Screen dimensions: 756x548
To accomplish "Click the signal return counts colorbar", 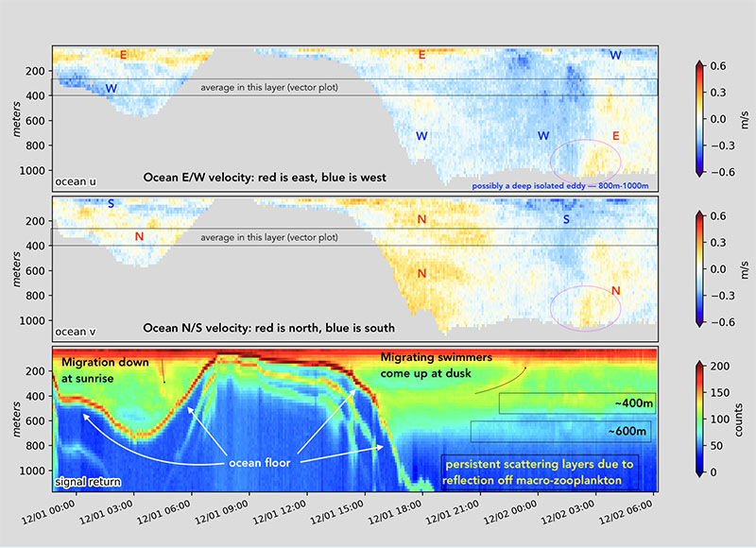I will [x=700, y=418].
